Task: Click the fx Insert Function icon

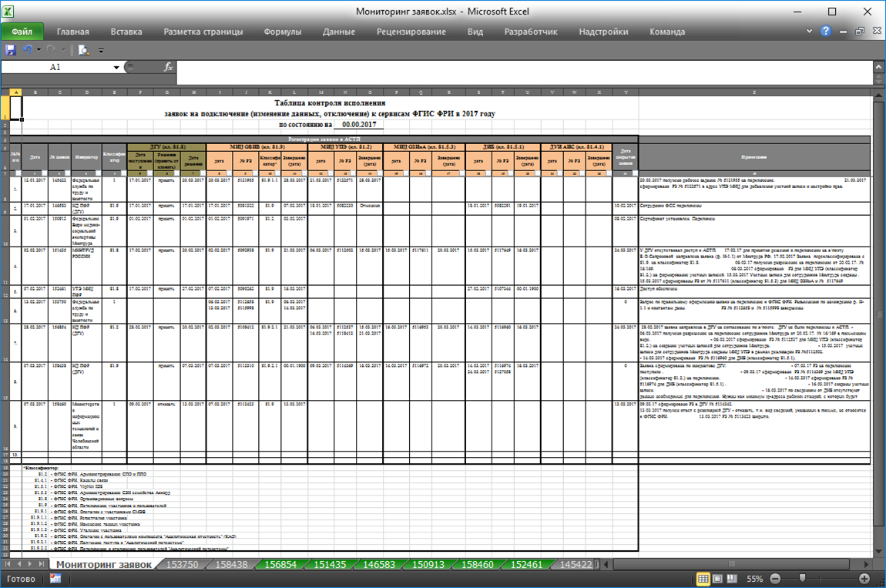Action: [x=168, y=67]
